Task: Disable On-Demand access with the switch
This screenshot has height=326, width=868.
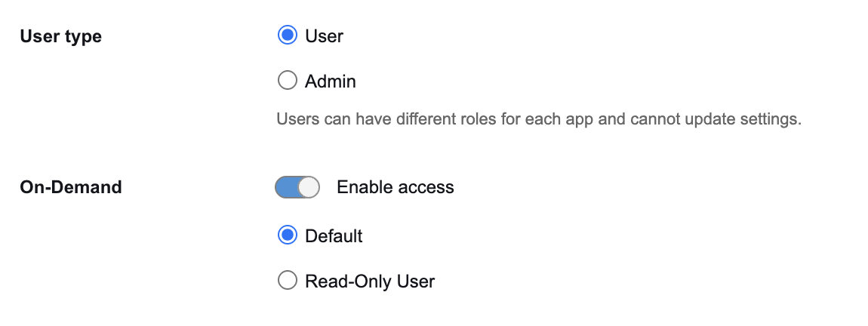Action: (x=297, y=187)
